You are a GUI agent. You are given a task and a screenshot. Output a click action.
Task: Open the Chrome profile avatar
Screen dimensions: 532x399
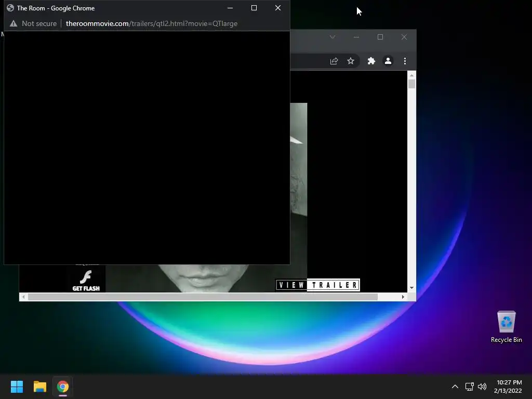(388, 61)
